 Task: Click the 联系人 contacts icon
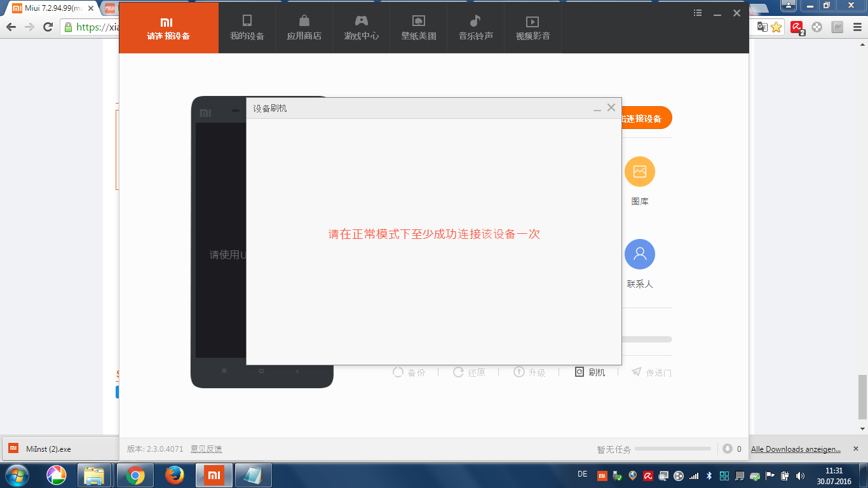tap(640, 254)
